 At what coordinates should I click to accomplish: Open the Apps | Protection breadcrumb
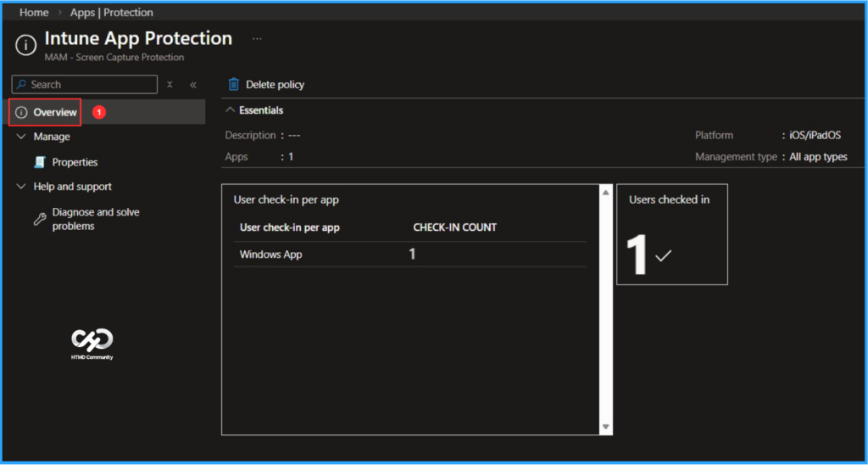(x=112, y=12)
